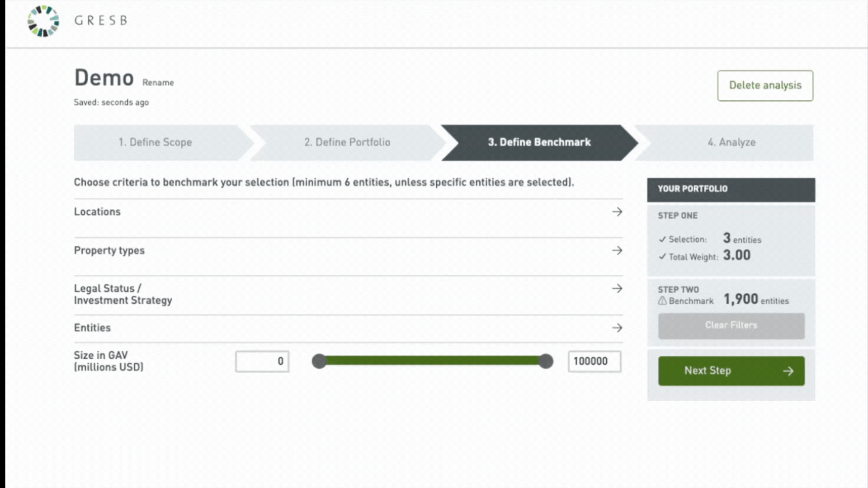
Task: Click the Benchmark warning triangle icon
Action: (x=662, y=301)
